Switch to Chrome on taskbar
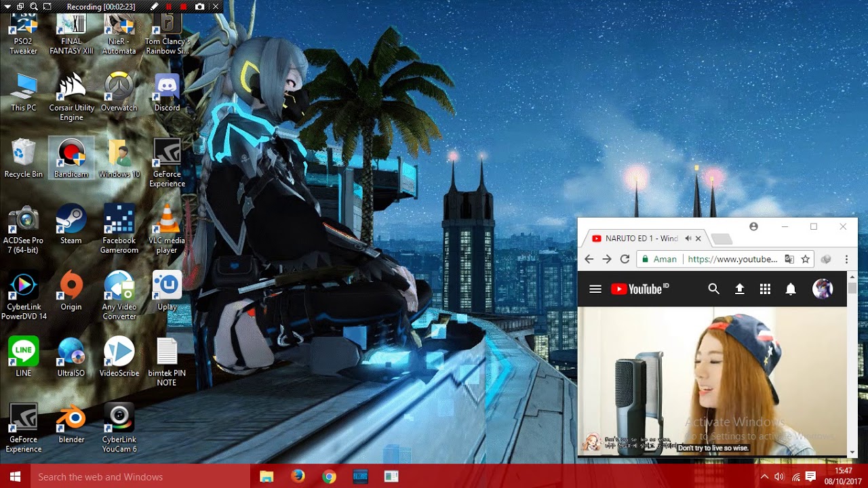This screenshot has width=868, height=488. tap(329, 476)
